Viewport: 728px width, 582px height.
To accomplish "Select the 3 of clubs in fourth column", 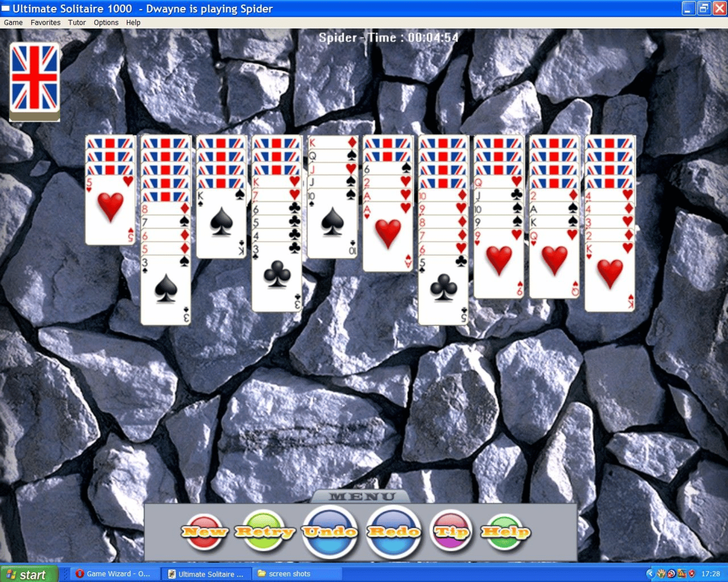I will (x=277, y=276).
